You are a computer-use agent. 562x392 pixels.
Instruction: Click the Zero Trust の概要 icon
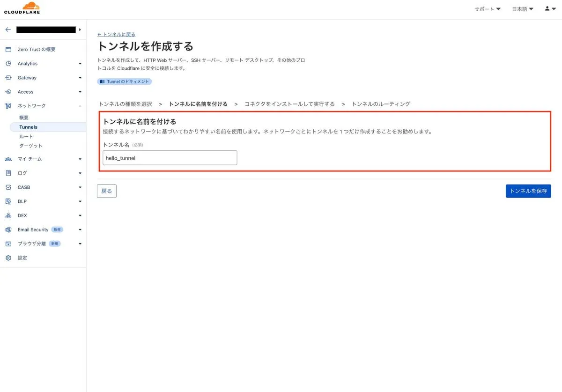(8, 50)
